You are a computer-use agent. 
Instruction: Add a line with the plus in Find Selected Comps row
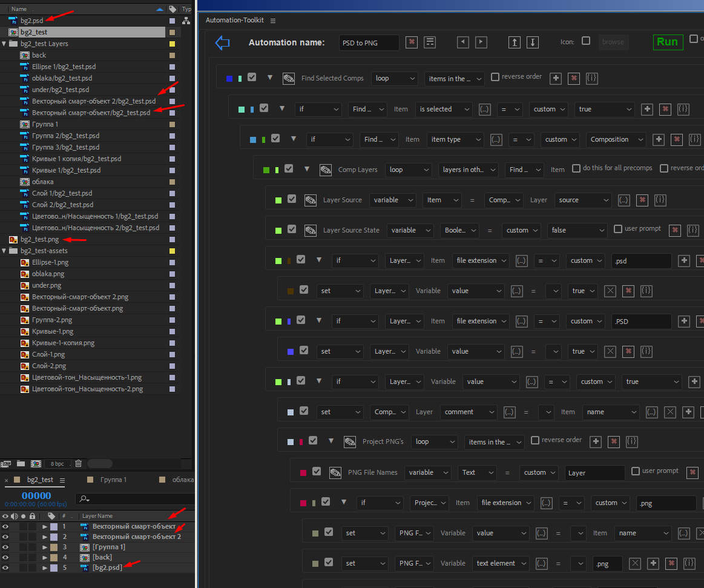(556, 78)
